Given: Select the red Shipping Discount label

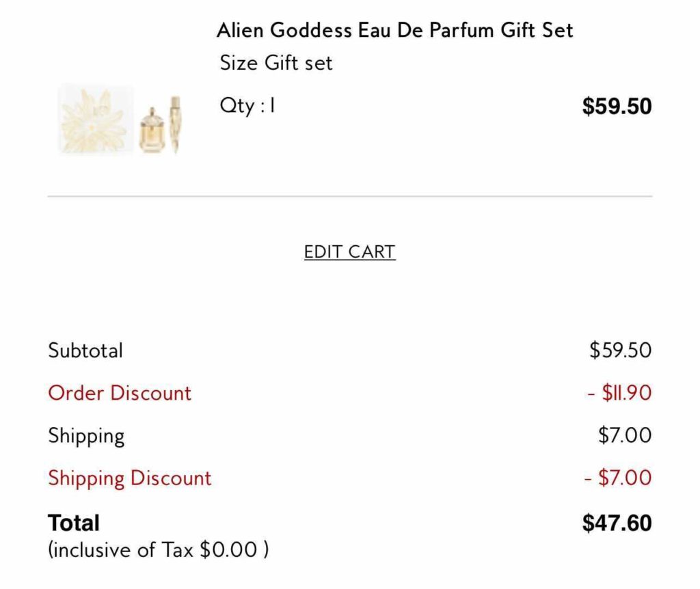Looking at the screenshot, I should [130, 478].
